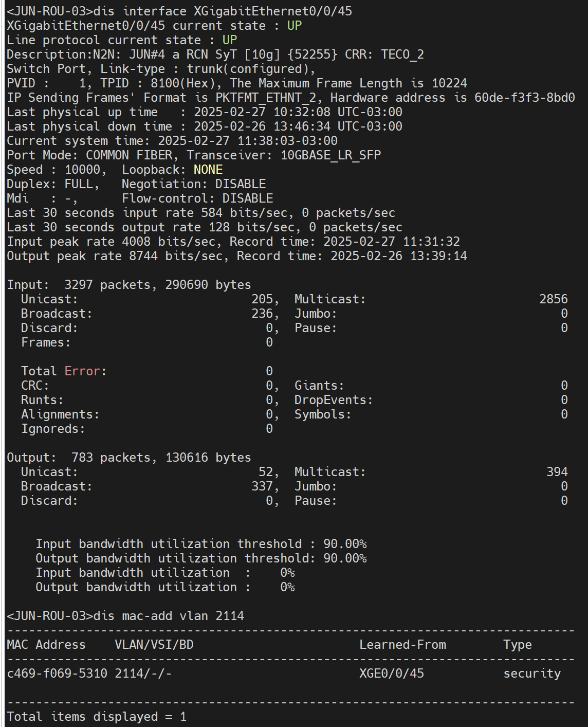
Task: Click the Last physical down time line
Action: [205, 126]
